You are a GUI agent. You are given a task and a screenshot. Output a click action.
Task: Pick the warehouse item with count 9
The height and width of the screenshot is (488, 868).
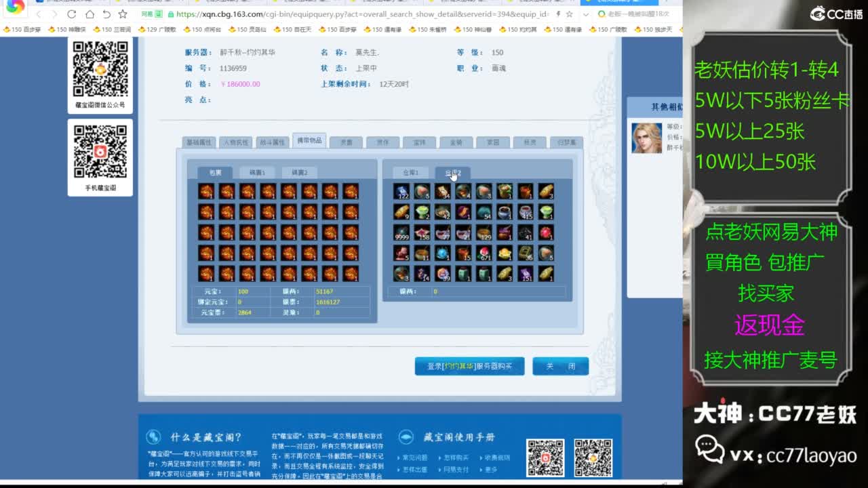click(x=401, y=211)
